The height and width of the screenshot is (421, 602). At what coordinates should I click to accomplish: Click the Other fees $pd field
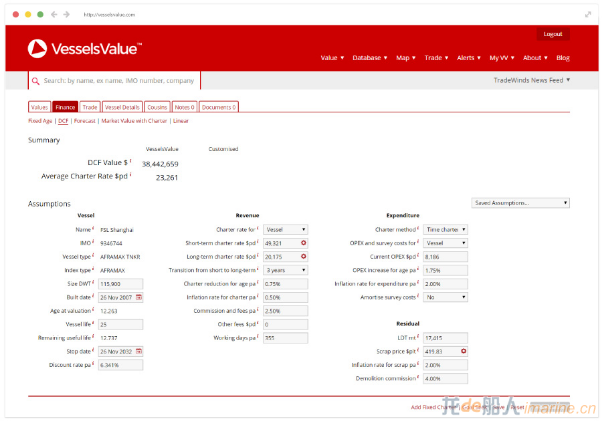(285, 324)
